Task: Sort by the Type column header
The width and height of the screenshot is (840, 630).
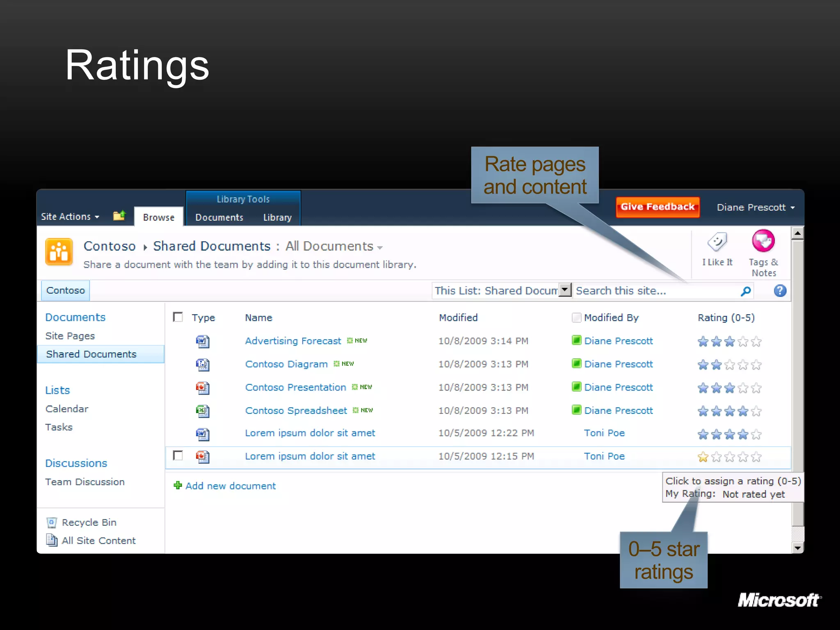Action: coord(203,318)
